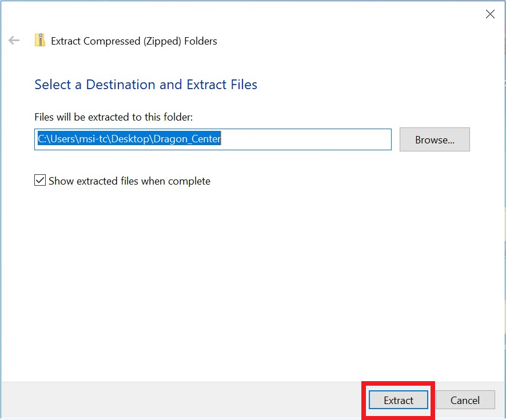Click into the destination folder path field
506x420 pixels.
(213, 139)
